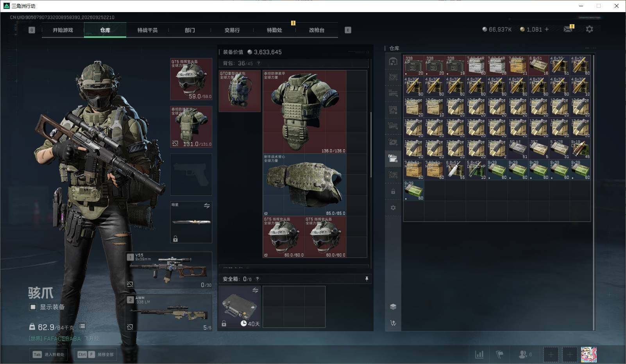Click the plus slot next to the friends icon
The image size is (626, 364).
pos(551,355)
